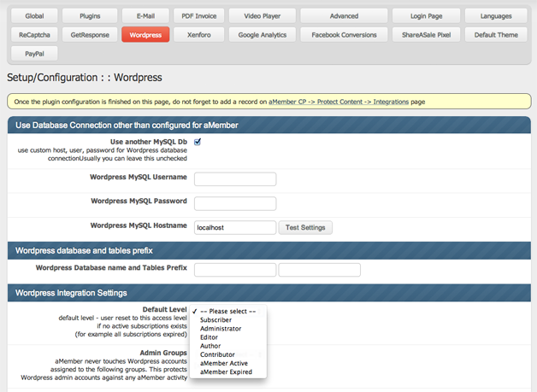Focus the Wordpress MySQL Password field

(x=235, y=203)
